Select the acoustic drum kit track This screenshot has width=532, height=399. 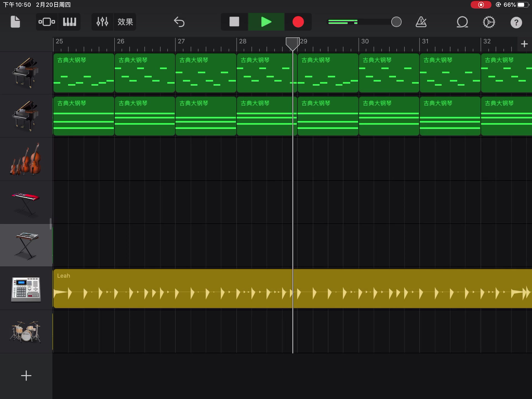[x=26, y=332]
